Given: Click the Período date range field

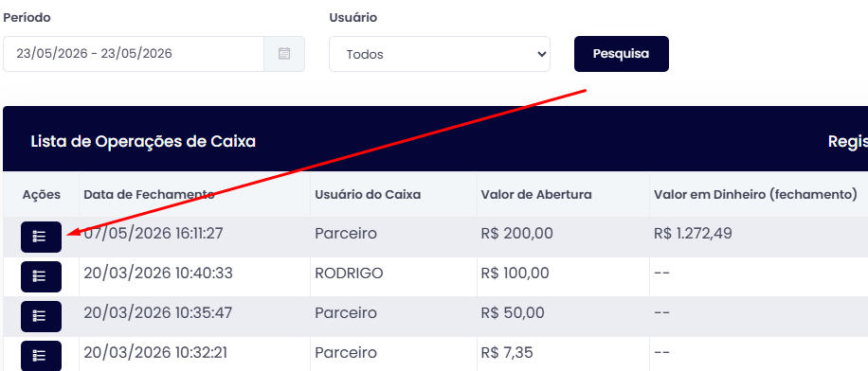Looking at the screenshot, I should (x=134, y=54).
